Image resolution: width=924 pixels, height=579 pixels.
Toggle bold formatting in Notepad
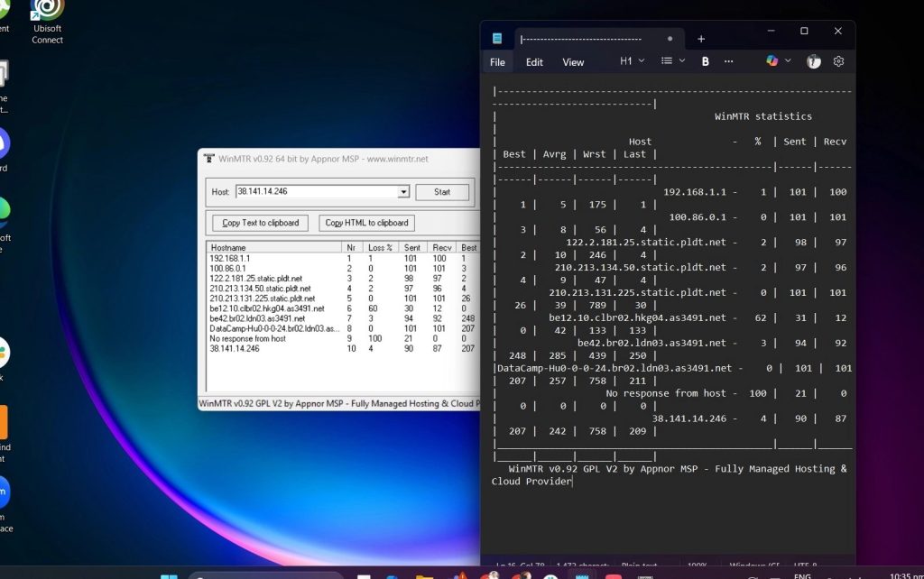[x=705, y=61]
